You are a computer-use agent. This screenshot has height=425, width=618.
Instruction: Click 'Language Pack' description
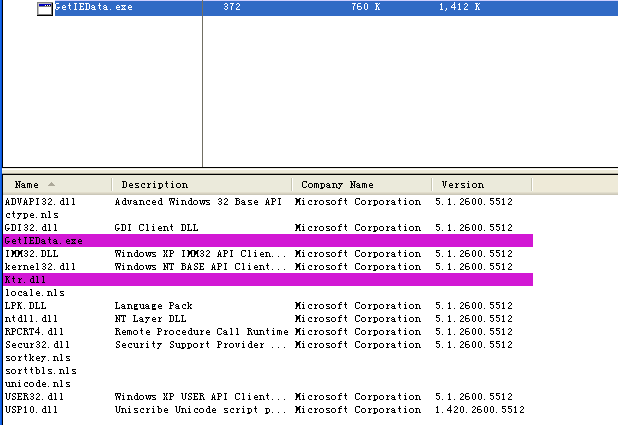pos(153,306)
